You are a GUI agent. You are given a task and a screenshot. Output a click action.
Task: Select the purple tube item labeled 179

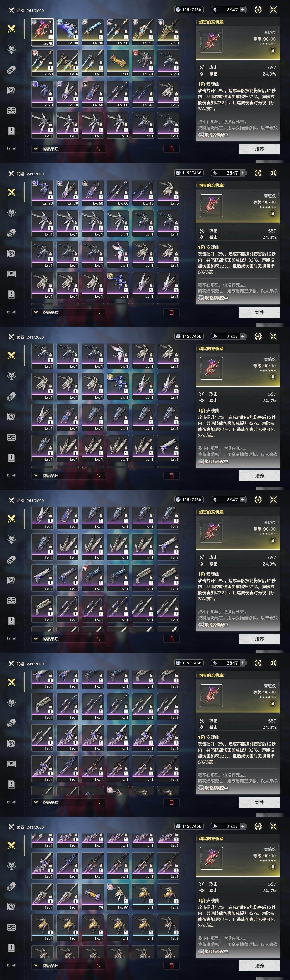93,896
